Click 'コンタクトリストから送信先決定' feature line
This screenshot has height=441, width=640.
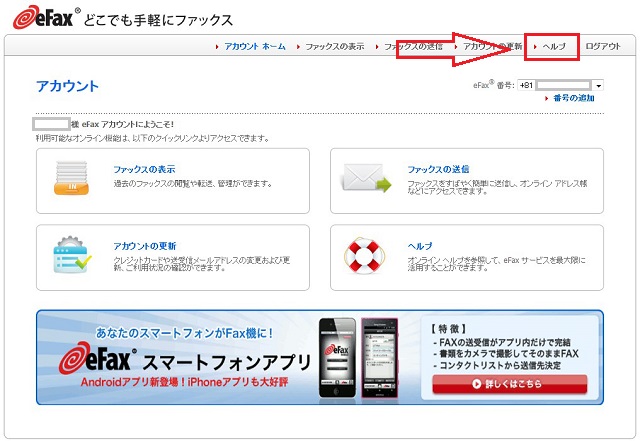click(x=497, y=365)
